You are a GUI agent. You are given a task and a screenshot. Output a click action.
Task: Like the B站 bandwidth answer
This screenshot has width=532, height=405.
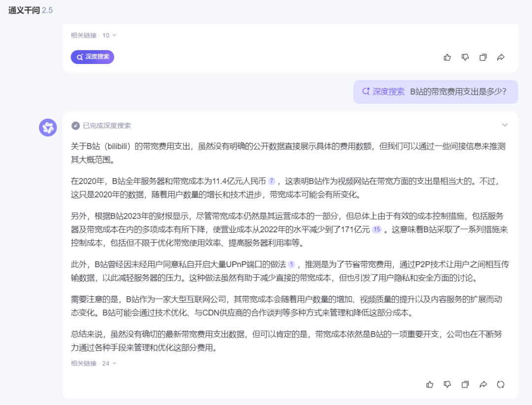coord(430,384)
